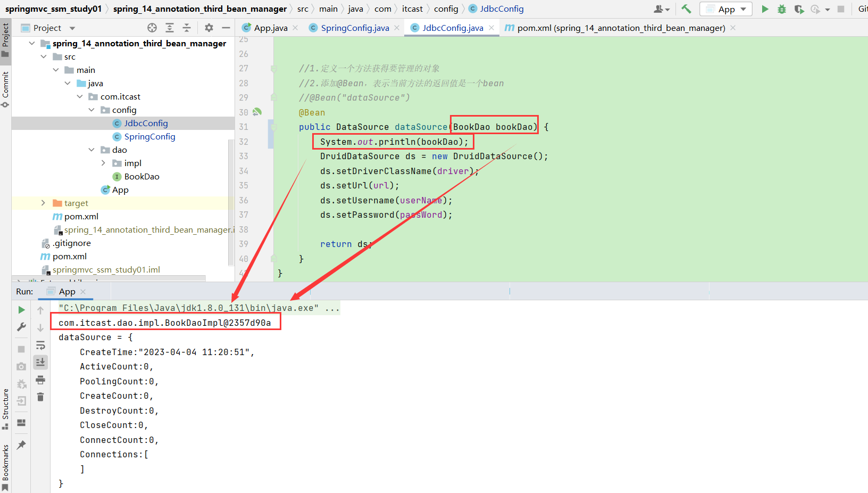The height and width of the screenshot is (493, 868).
Task: Click the Build Project hammer icon
Action: click(x=686, y=9)
